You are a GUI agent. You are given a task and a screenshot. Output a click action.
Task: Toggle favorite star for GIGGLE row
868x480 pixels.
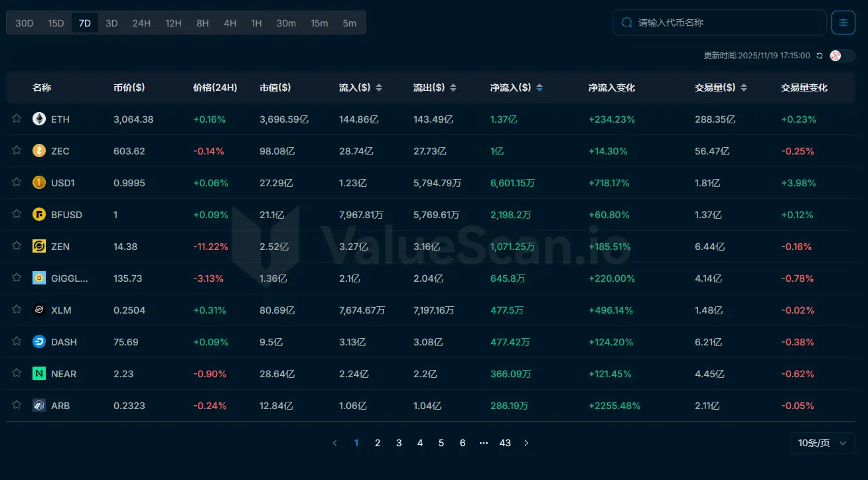click(x=17, y=277)
